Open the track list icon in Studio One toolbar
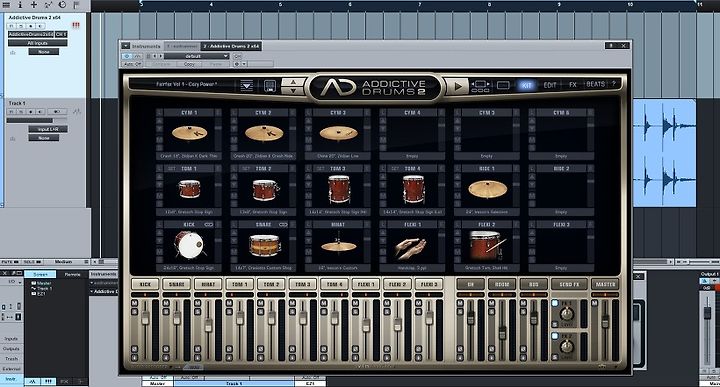Viewport: 720px width, 387px height. pos(6,5)
